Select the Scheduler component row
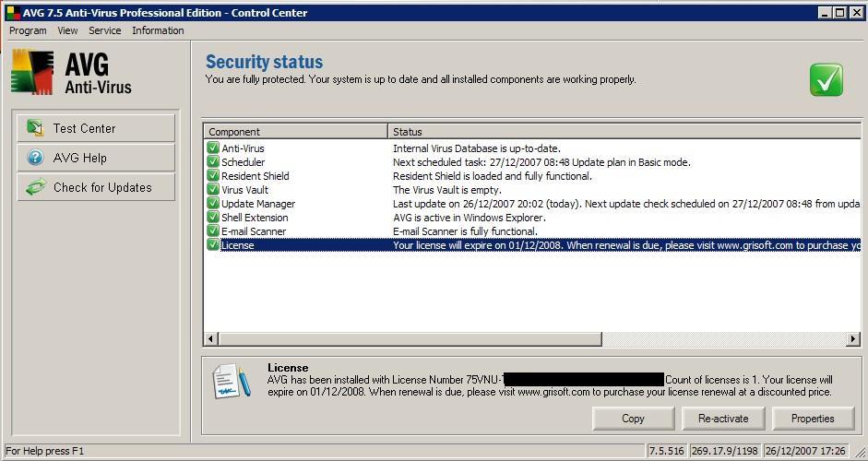This screenshot has width=868, height=461. (x=532, y=162)
